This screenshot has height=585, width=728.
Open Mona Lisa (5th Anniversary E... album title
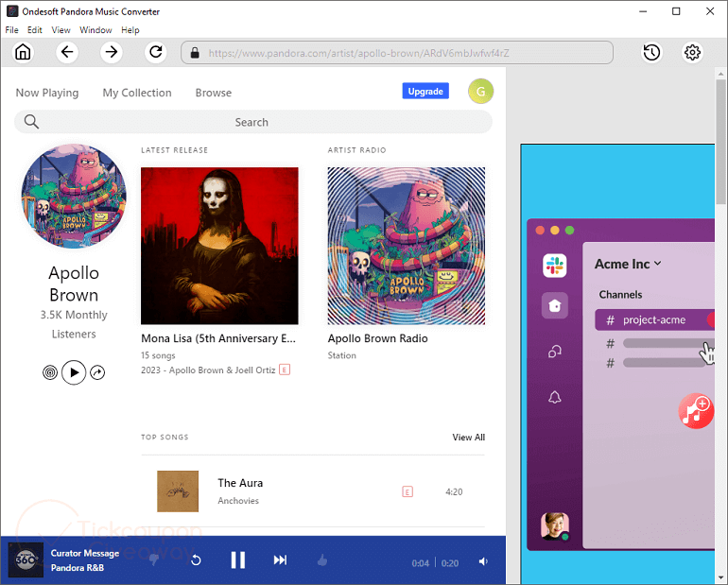point(218,338)
